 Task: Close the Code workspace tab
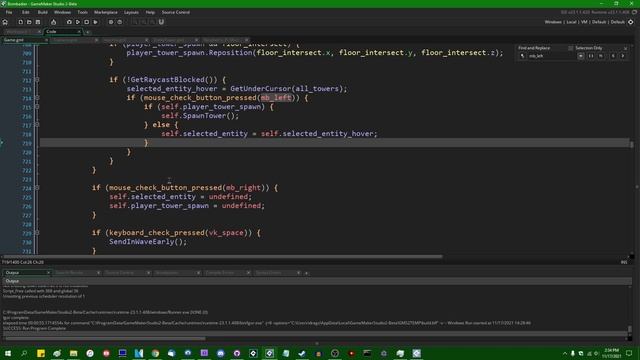(x=79, y=31)
